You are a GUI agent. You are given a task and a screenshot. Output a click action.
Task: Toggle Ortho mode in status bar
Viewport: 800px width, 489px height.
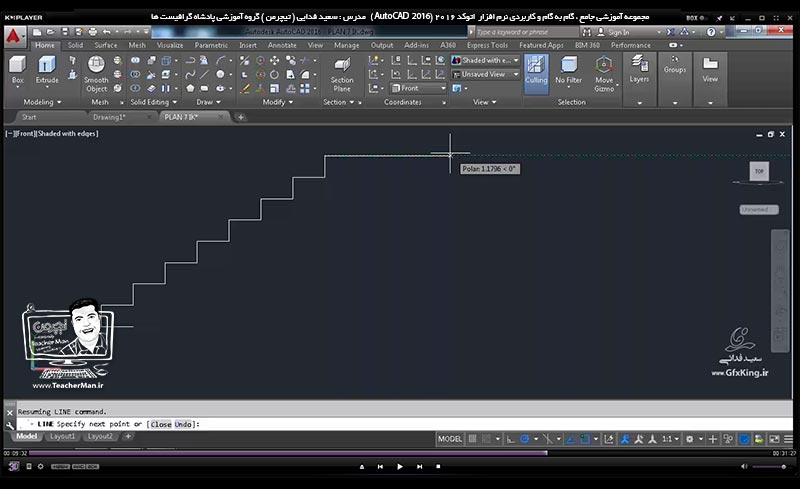point(510,439)
